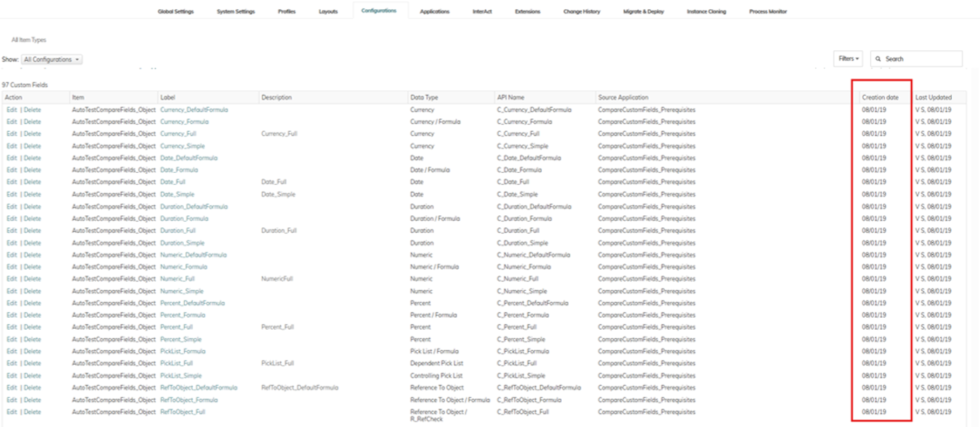
Task: Open the Date_DefaultFormula label link
Action: tap(189, 158)
